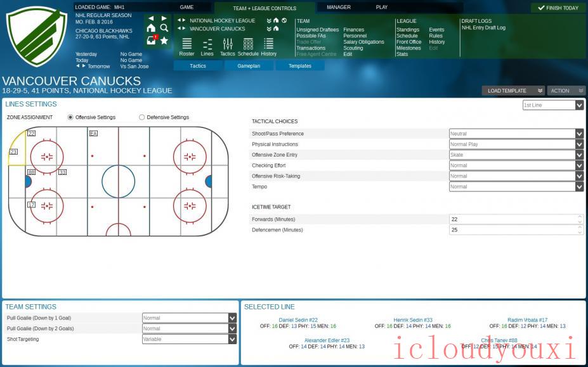This screenshot has height=367, width=588.
Task: Switch to the GAME top tab
Action: pos(186,7)
